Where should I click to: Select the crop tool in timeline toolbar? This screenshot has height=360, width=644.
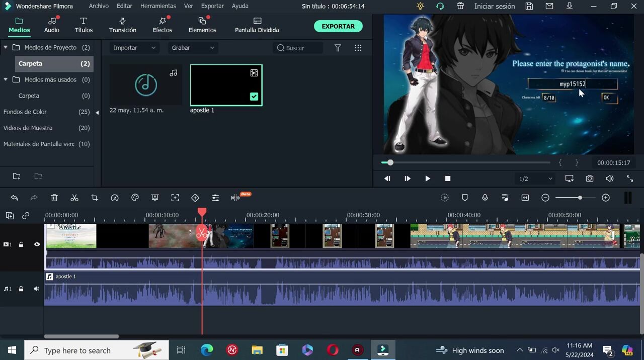95,198
